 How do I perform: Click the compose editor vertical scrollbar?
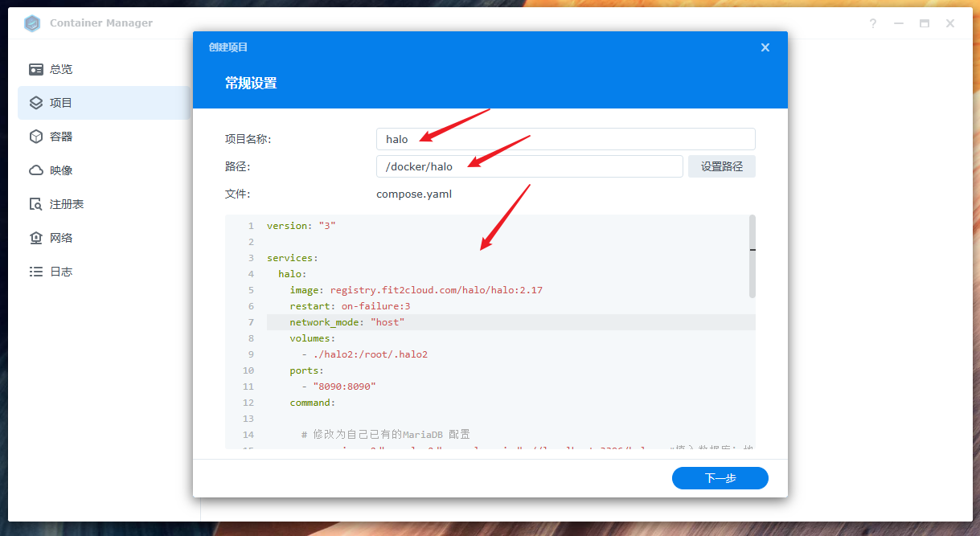pos(752,256)
